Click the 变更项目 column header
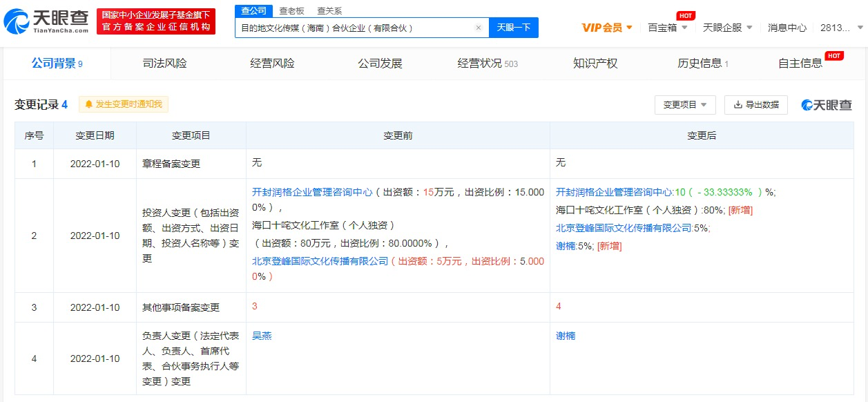The height and width of the screenshot is (402, 868). (191, 136)
